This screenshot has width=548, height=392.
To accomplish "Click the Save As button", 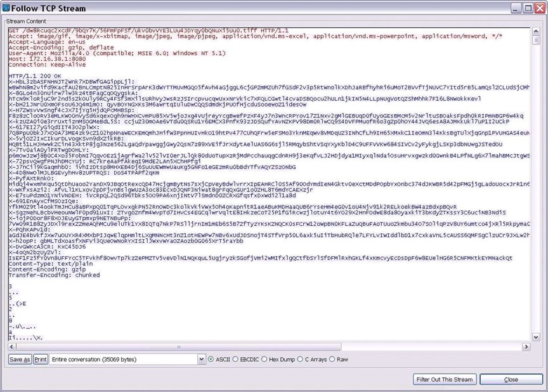I will (x=20, y=359).
